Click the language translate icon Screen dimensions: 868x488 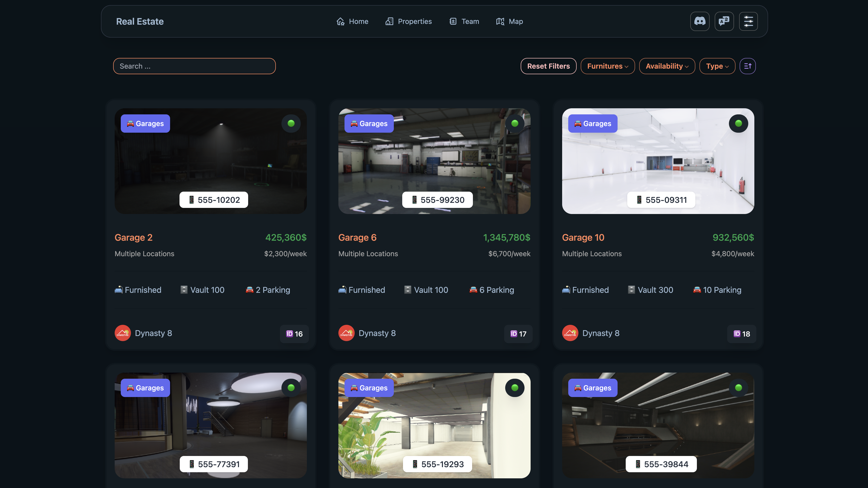pos(724,21)
